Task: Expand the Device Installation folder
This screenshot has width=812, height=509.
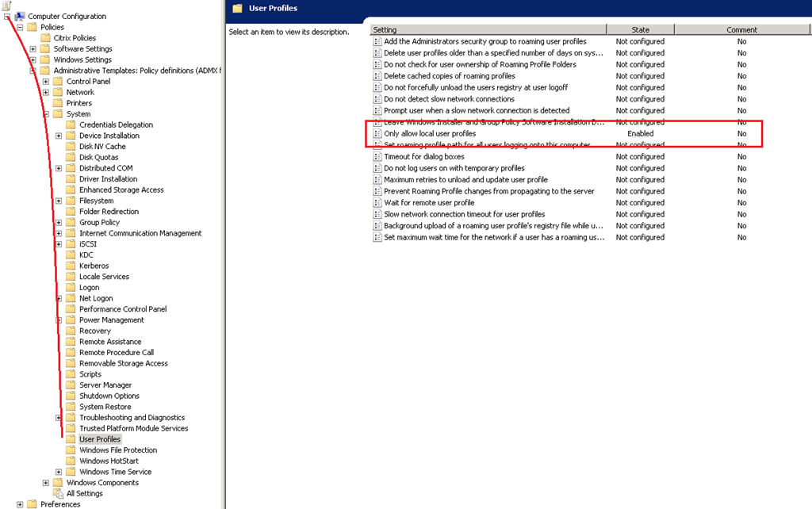Action: 59,136
